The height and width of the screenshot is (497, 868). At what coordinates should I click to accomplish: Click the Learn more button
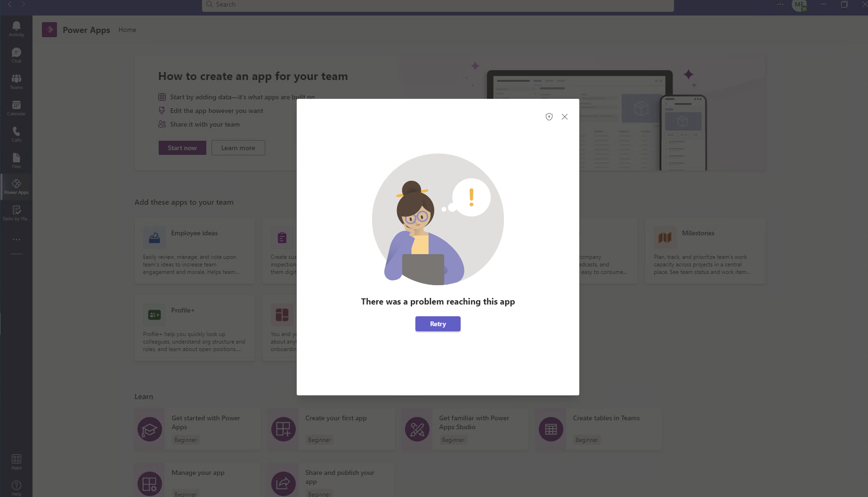pos(238,148)
